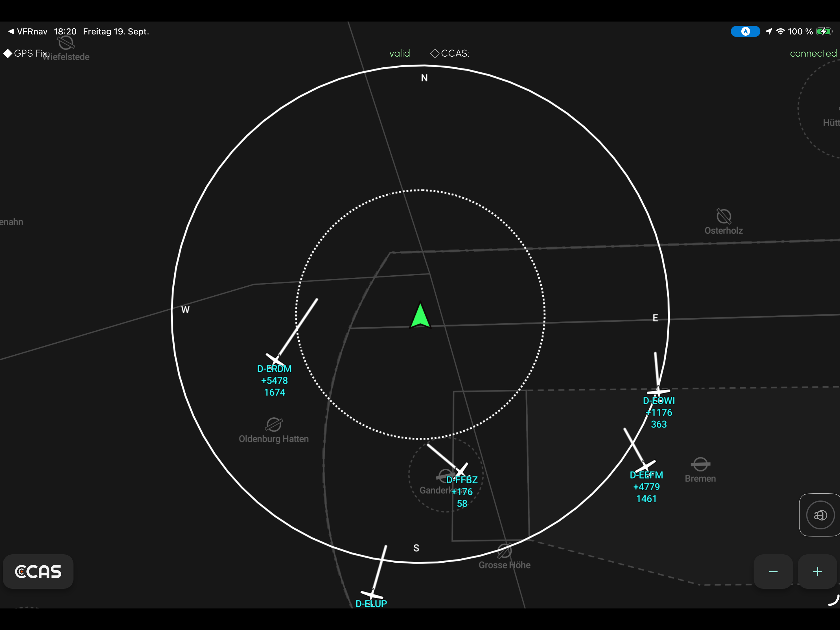The width and height of the screenshot is (840, 630).
Task: Tap the GPS Fix diamond indicator
Action: 8,54
